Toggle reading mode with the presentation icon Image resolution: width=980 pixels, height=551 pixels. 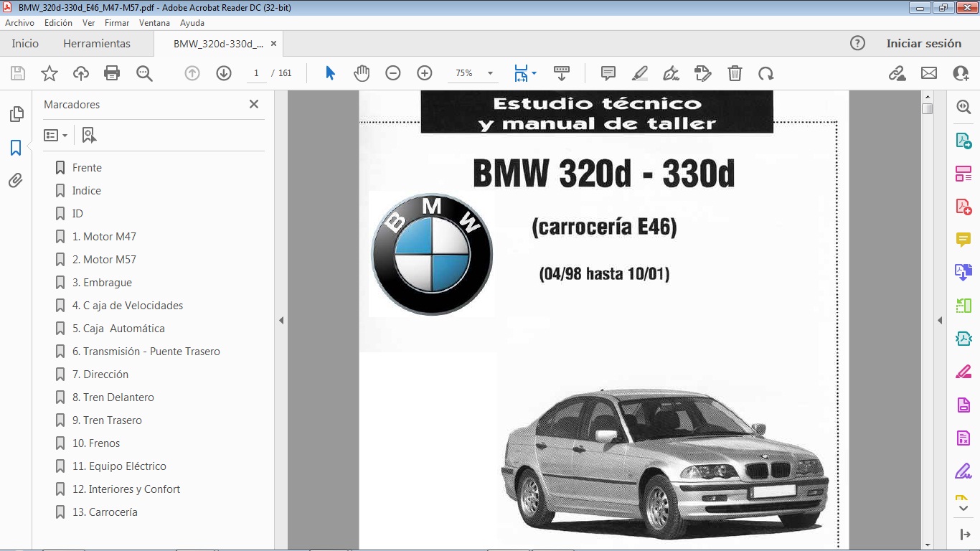tap(562, 72)
